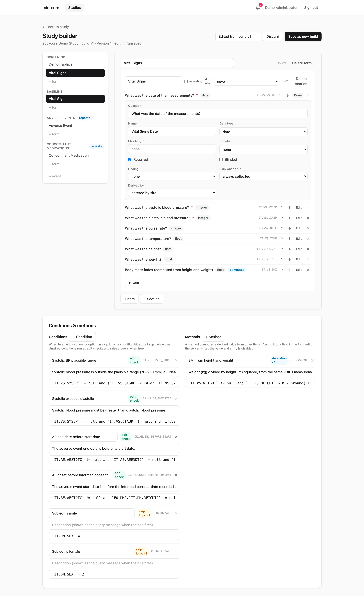Image resolution: width=364 pixels, height=596 pixels.
Task: Move the pulse rate item down
Action: (289, 228)
